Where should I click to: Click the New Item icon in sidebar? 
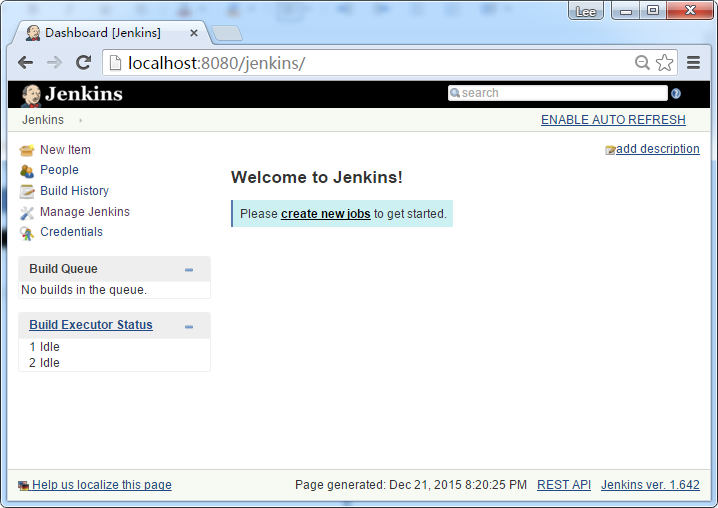click(27, 150)
